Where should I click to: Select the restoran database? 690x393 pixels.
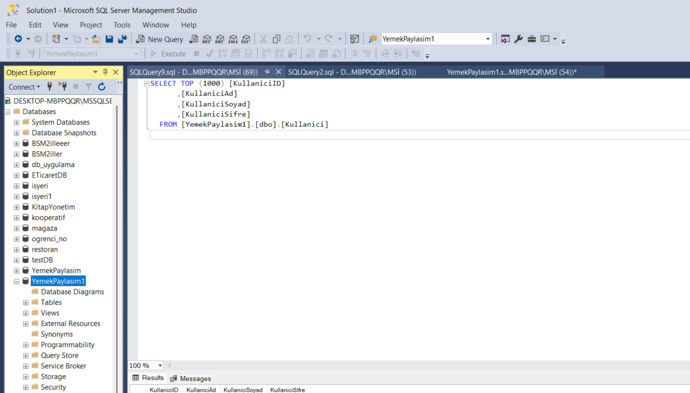coord(44,249)
